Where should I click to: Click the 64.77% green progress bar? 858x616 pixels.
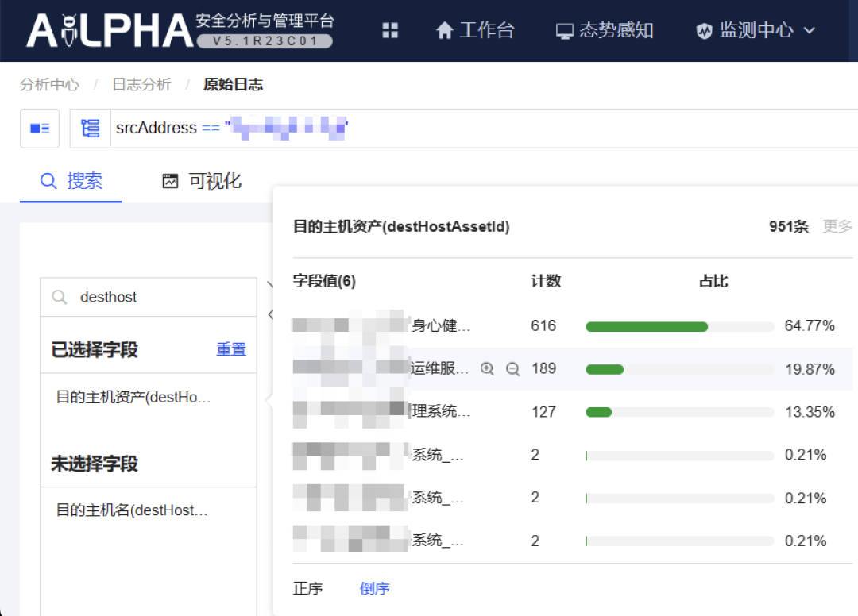pos(646,326)
